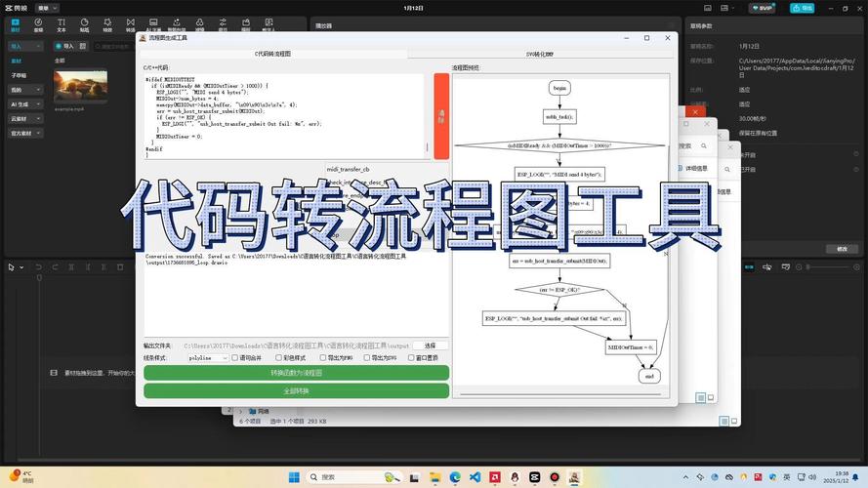Click inside the C/C++ code input area

point(284,117)
